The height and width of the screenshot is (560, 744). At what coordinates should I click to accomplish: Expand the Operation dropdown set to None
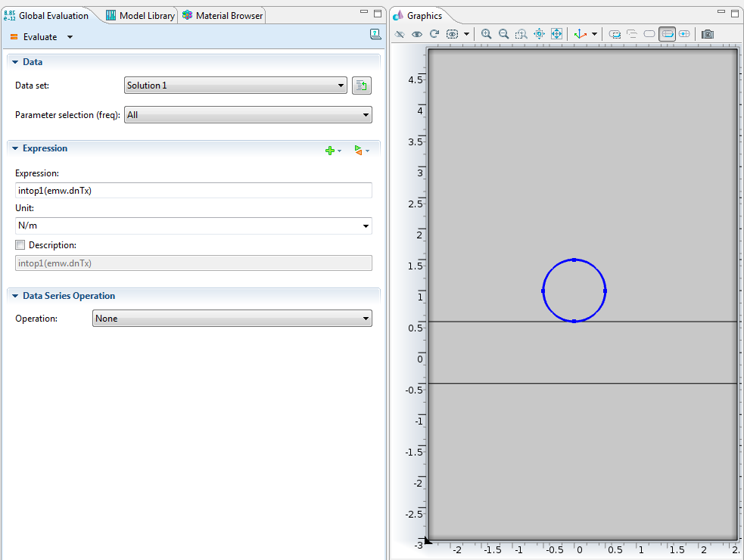232,319
